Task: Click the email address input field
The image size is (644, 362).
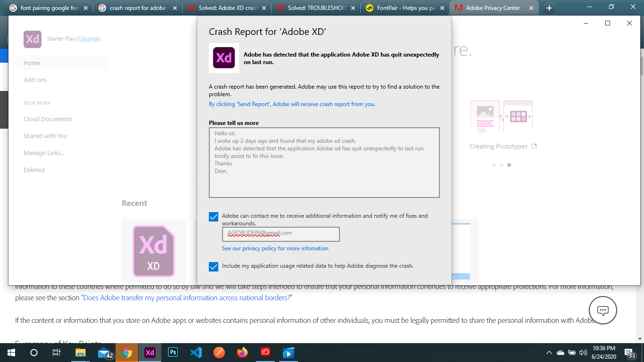Action: click(x=281, y=234)
